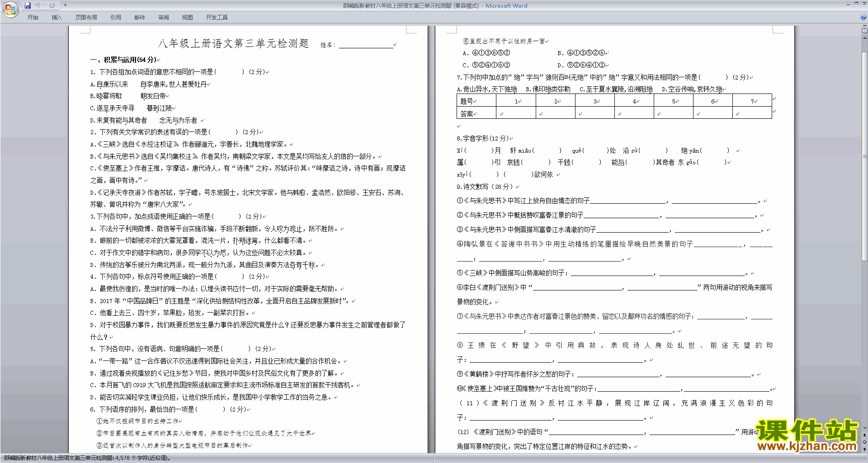Click option C.遂至承天寺寻
868x463 pixels.
pyautogui.click(x=112, y=108)
